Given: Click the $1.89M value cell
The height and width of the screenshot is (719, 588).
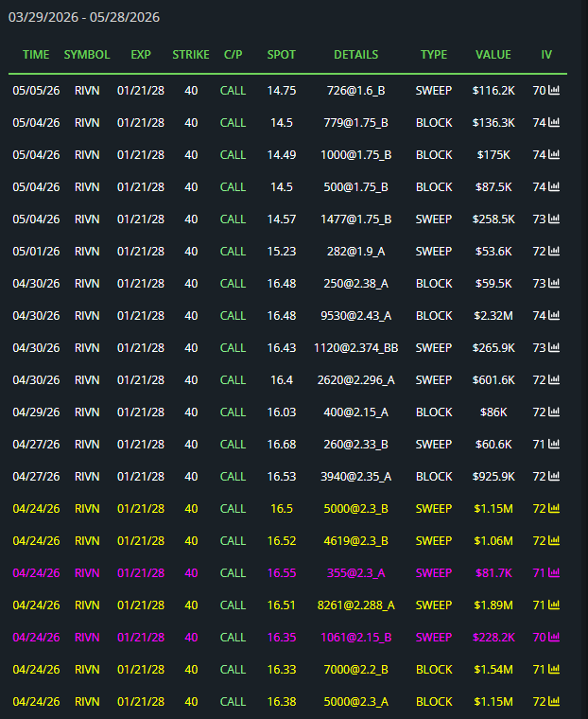Looking at the screenshot, I should (493, 605).
